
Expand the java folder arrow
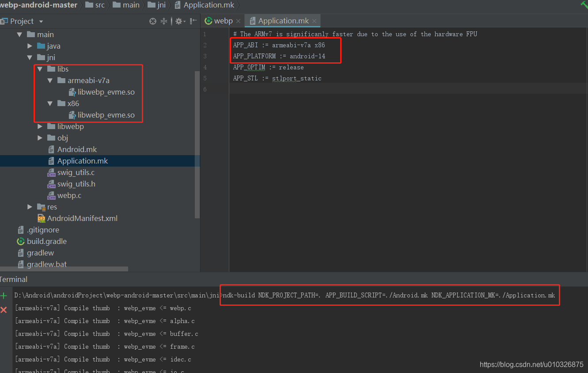30,46
